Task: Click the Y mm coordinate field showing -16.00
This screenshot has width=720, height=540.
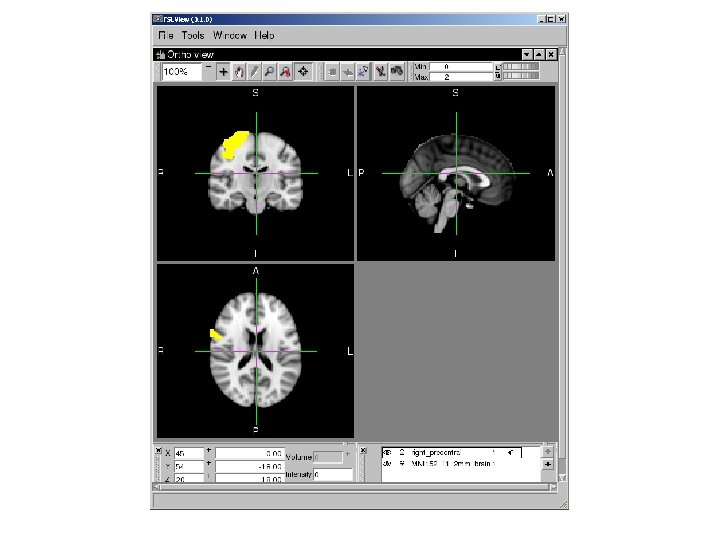Action: point(249,466)
